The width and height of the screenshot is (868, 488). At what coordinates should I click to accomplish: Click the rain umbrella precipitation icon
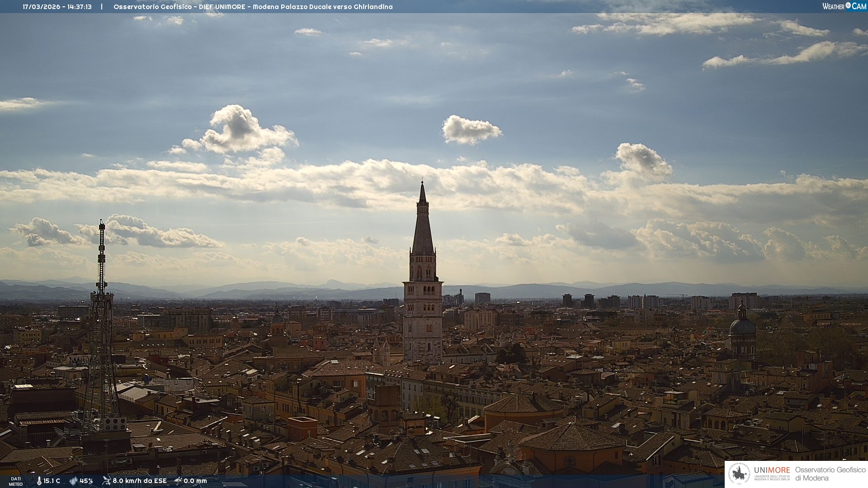click(178, 481)
